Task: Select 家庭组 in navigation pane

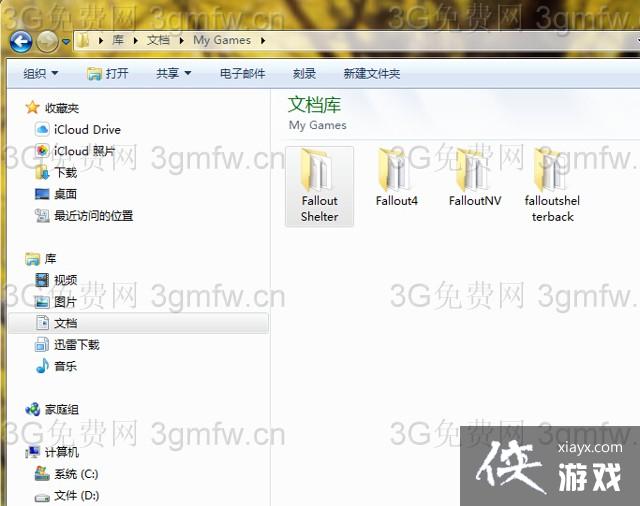Action: click(62, 409)
